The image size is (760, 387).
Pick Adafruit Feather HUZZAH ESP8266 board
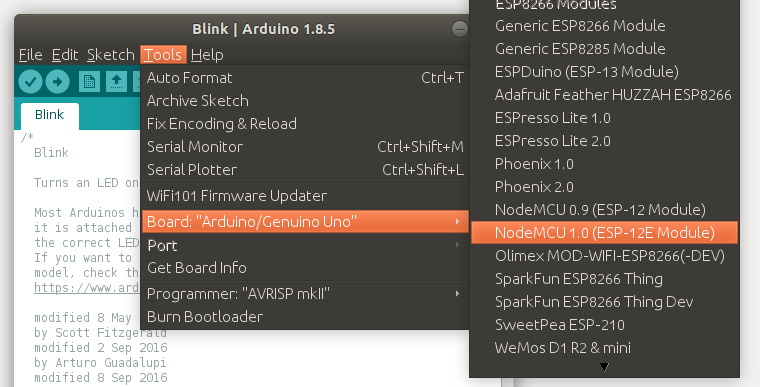point(604,95)
